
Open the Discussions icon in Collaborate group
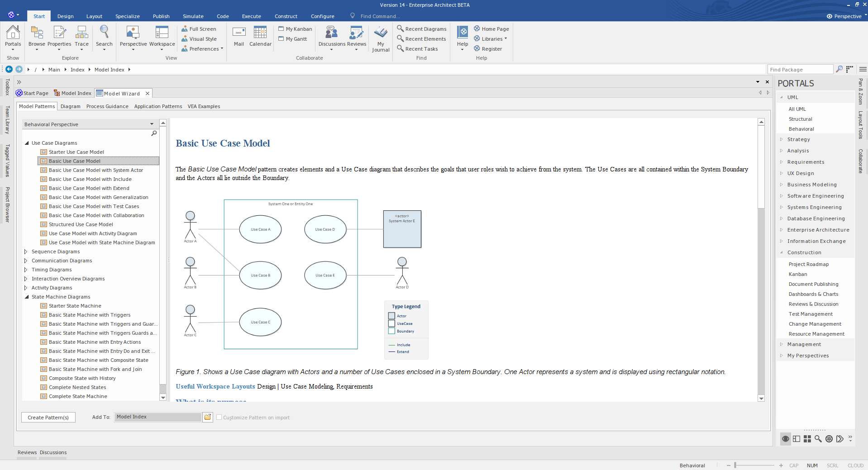(332, 36)
